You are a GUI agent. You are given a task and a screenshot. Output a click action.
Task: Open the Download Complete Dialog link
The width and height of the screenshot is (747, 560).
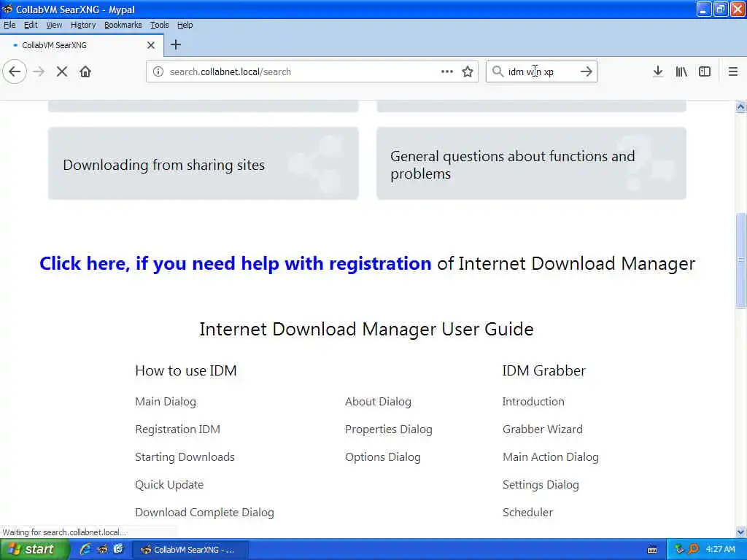coord(204,513)
